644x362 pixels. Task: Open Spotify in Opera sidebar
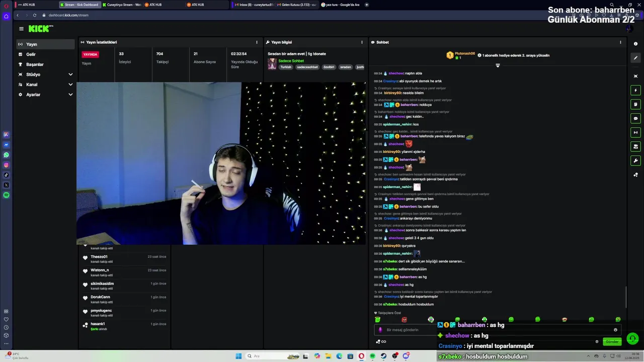pos(6,195)
